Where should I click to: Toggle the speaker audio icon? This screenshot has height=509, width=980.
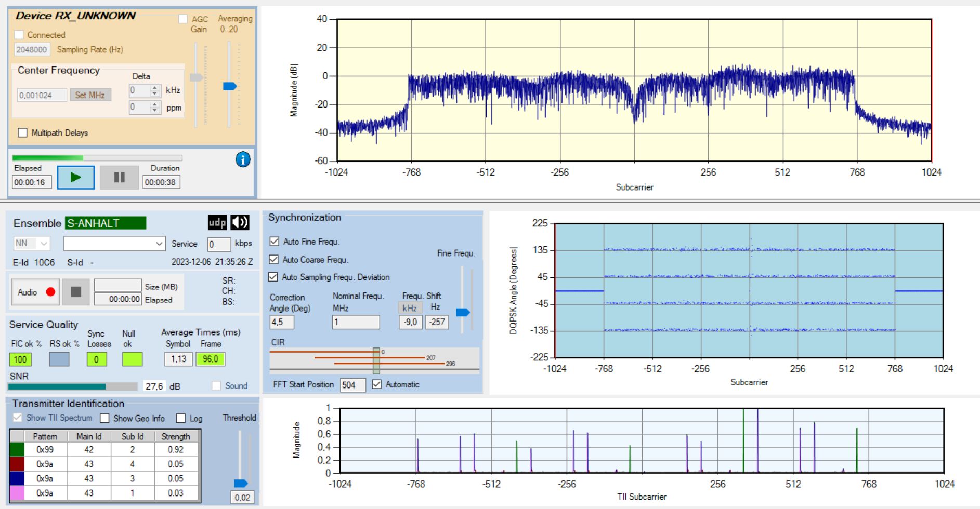240,223
